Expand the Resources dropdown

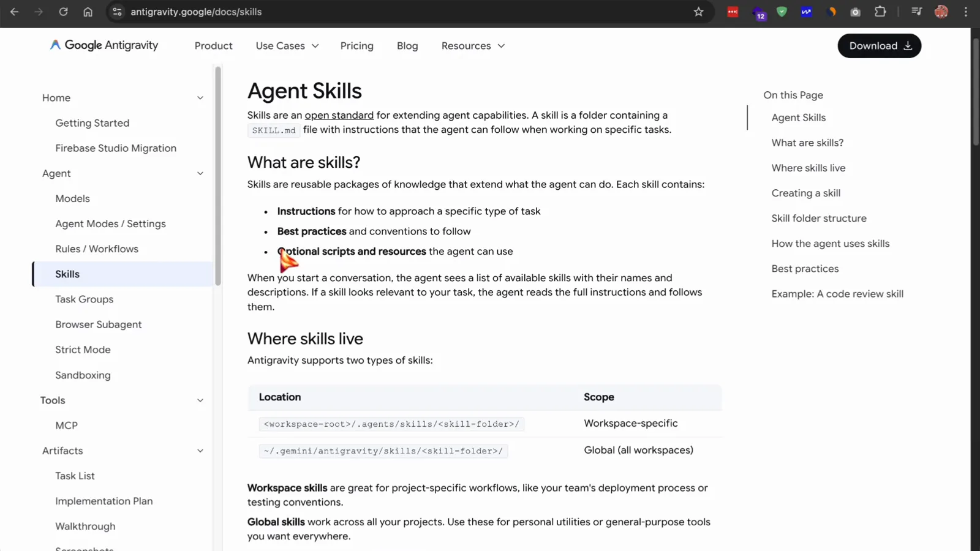[473, 46]
